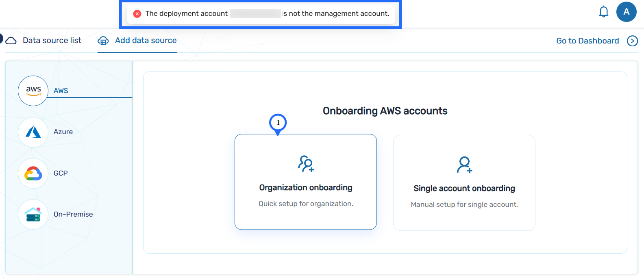This screenshot has height=280, width=644.
Task: Click the Organization onboarding people icon
Action: coord(306,164)
